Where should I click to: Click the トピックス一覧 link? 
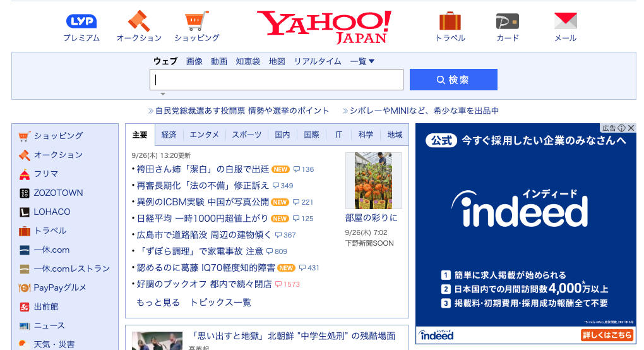click(x=220, y=303)
